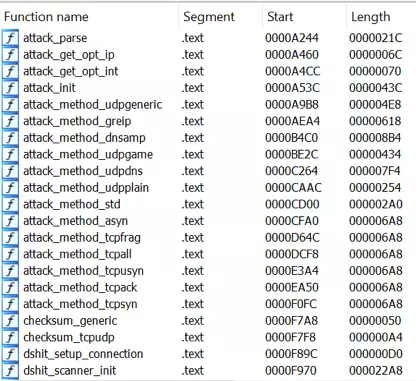Click the function icon next to attack_init

pyautogui.click(x=10, y=88)
